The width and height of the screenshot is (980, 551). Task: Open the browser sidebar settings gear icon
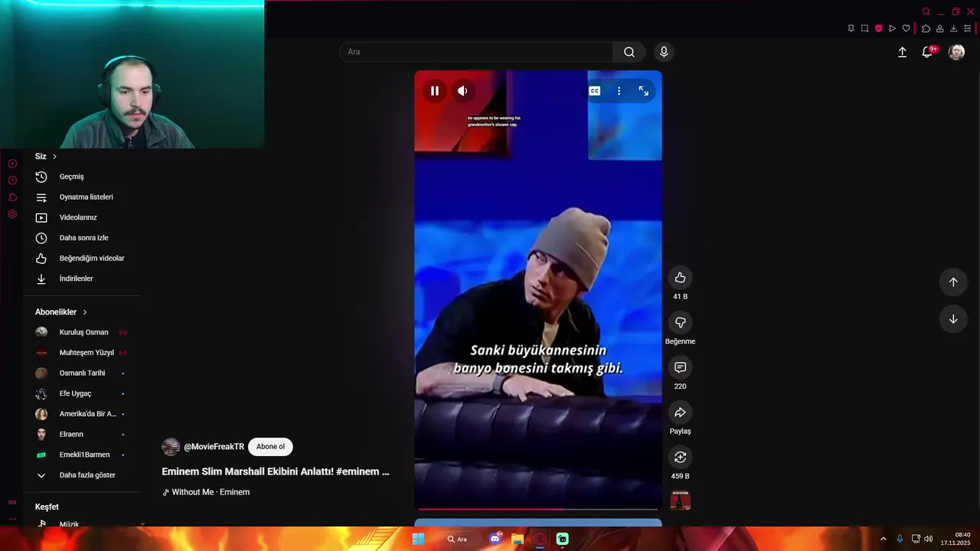click(x=12, y=214)
